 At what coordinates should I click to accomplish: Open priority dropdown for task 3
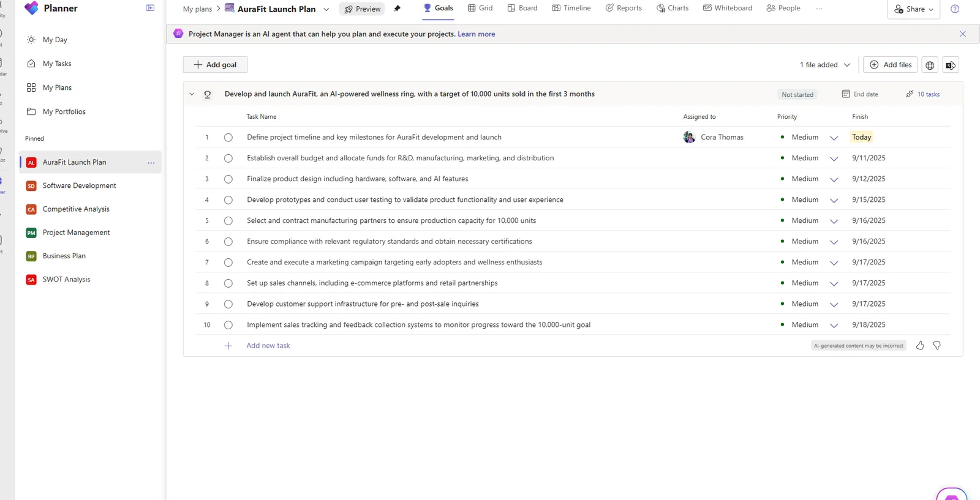[x=834, y=179]
